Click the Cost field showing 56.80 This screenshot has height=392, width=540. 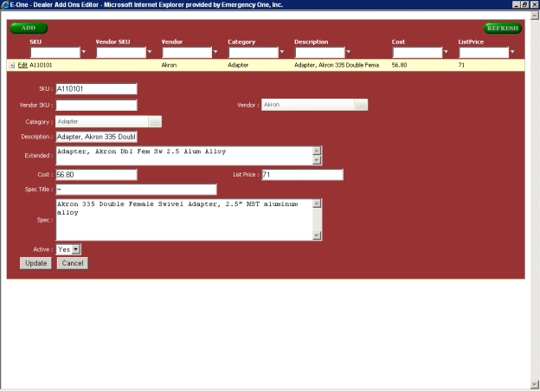(96, 175)
